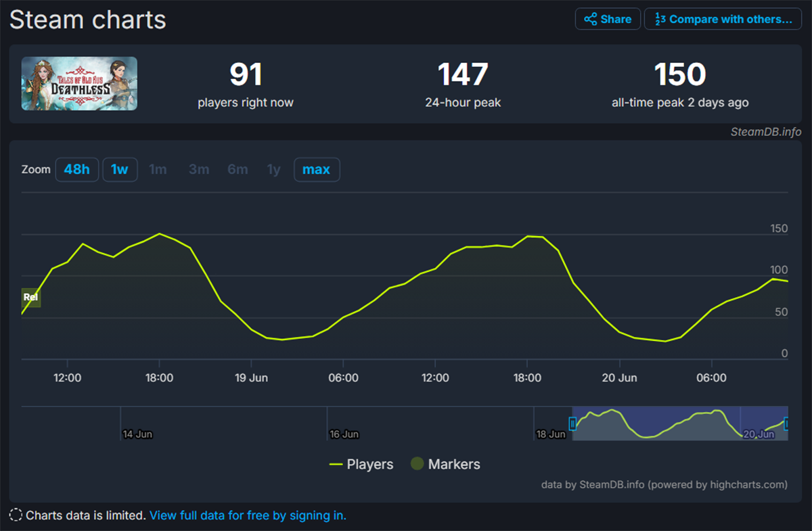The width and height of the screenshot is (812, 531).
Task: Click the Share button
Action: pyautogui.click(x=607, y=19)
